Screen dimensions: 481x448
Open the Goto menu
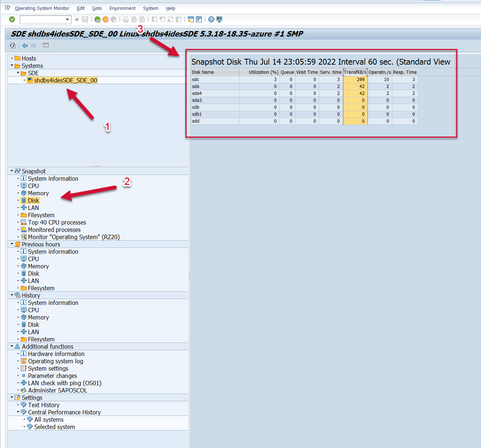(97, 8)
